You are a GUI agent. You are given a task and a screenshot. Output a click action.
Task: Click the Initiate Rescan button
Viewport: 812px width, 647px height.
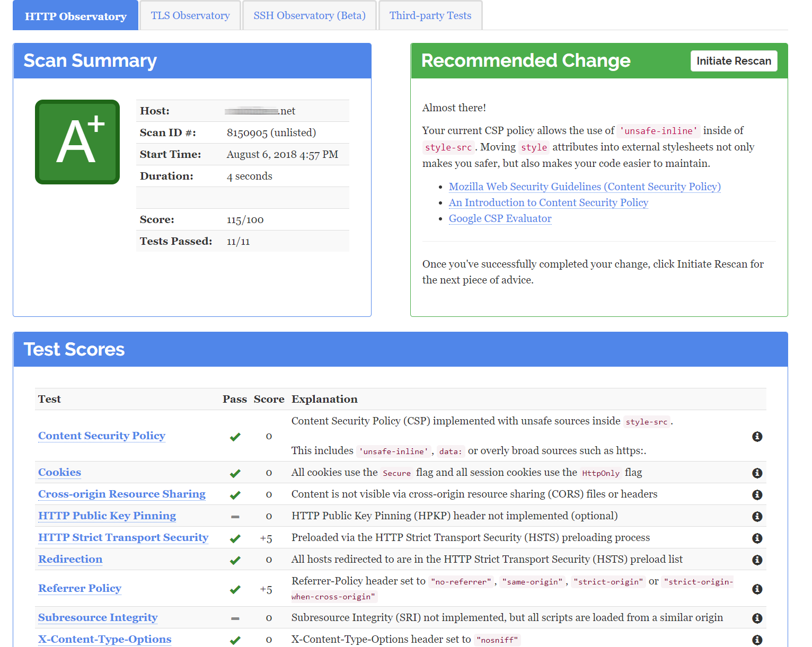coord(734,61)
